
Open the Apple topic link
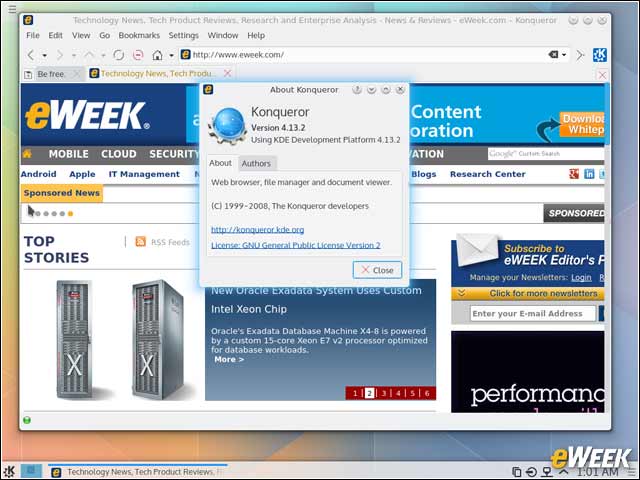point(82,174)
